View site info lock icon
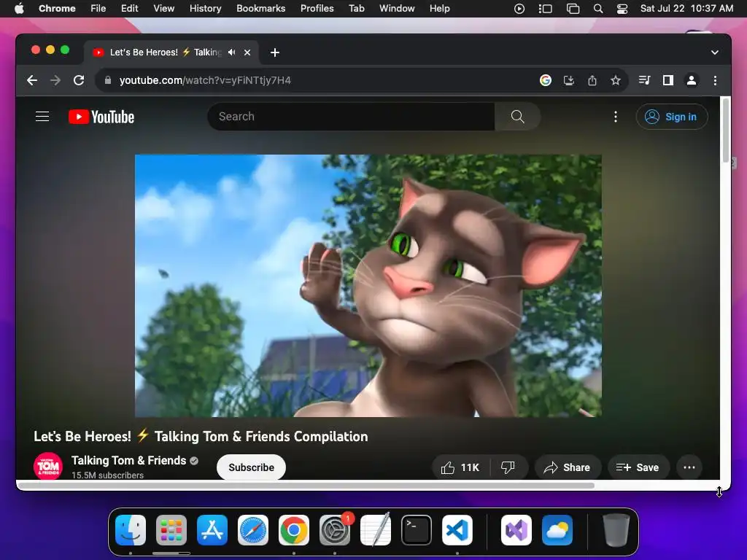This screenshot has width=747, height=560. tap(108, 80)
